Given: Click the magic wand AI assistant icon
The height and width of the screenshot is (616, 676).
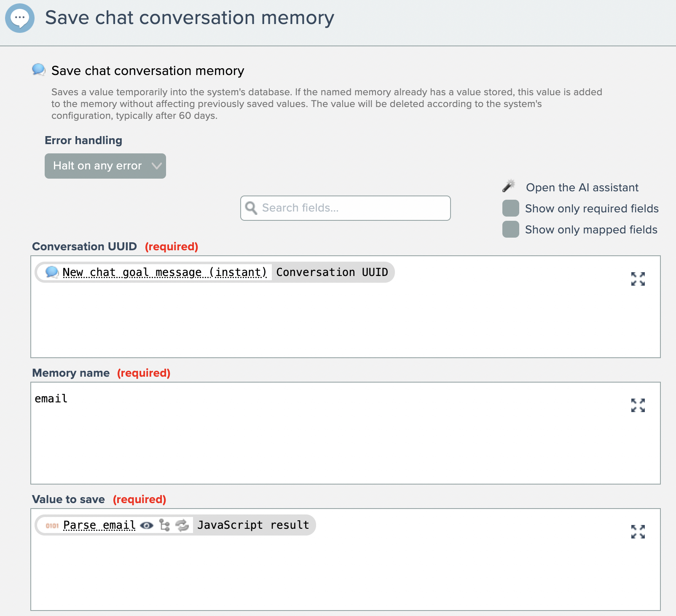Looking at the screenshot, I should point(509,186).
